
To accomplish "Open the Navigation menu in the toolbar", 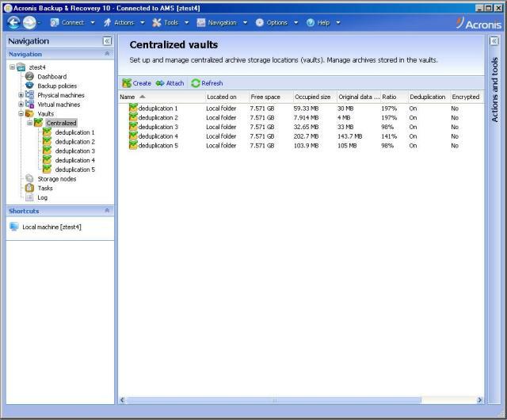I will 222,23.
